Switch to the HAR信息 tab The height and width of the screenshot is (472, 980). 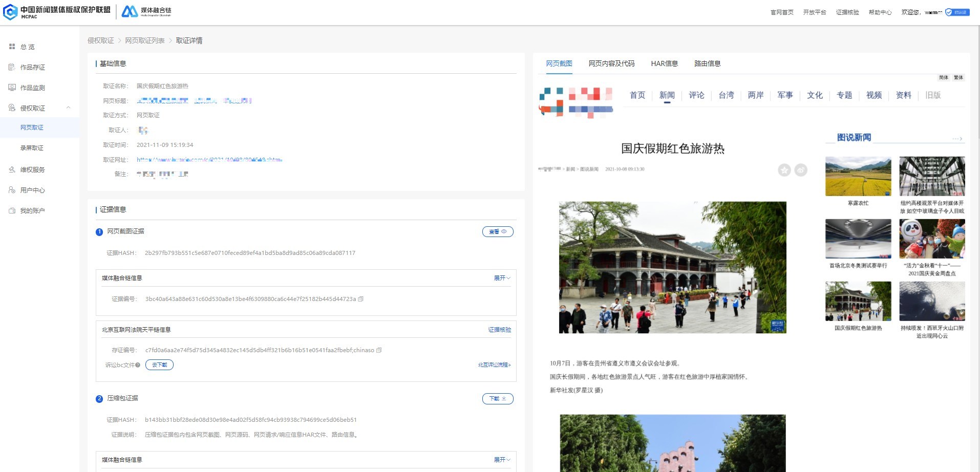point(664,63)
